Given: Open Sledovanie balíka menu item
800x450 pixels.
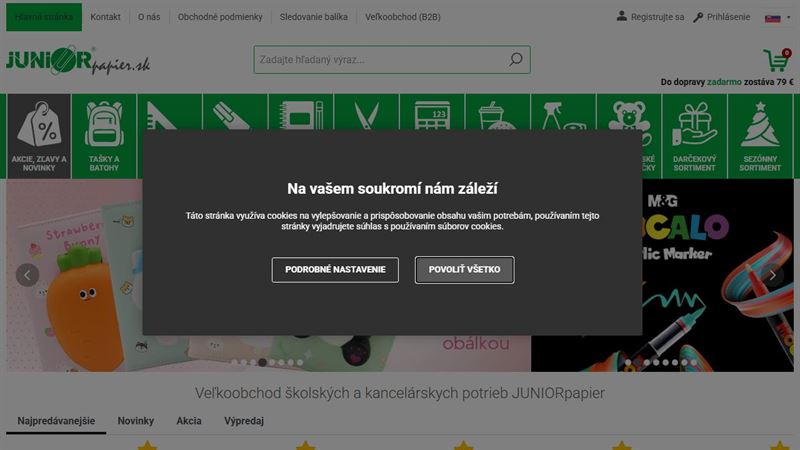Looking at the screenshot, I should 314,17.
